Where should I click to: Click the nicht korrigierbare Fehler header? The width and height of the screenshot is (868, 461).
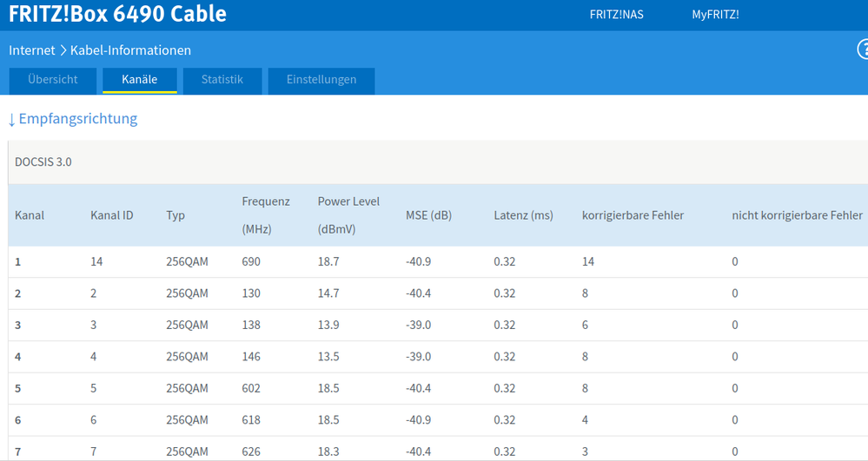point(797,215)
